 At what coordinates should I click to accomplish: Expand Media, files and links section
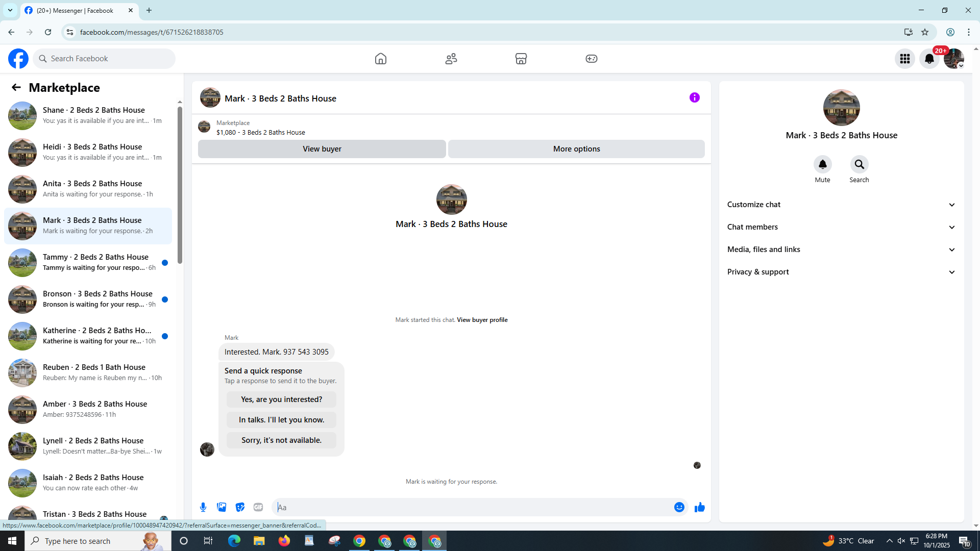point(841,249)
